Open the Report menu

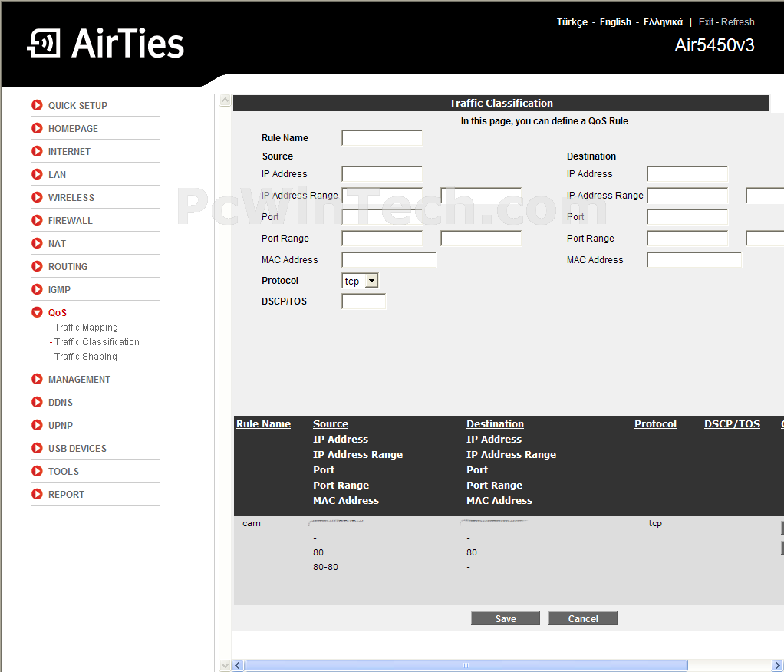pos(66,495)
